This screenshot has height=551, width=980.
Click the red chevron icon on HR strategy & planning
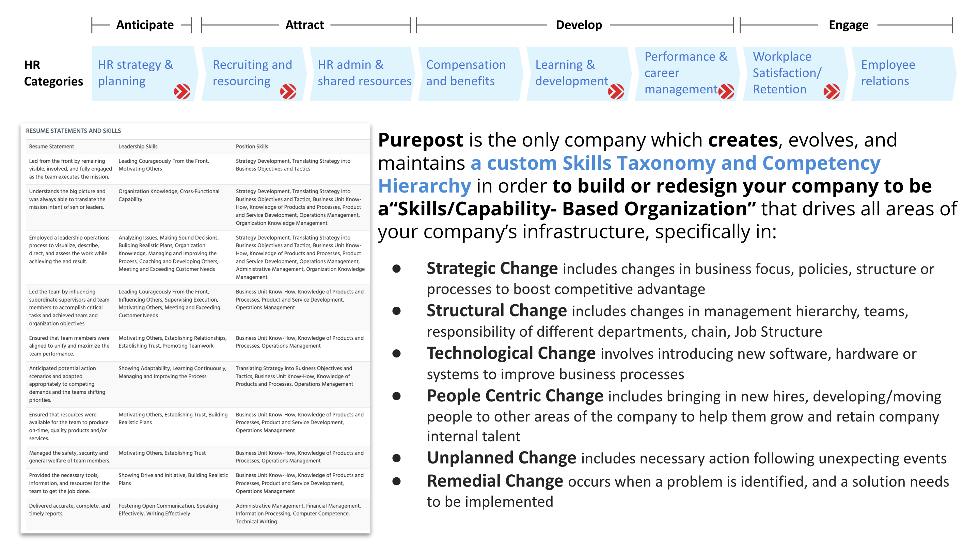coord(182,91)
